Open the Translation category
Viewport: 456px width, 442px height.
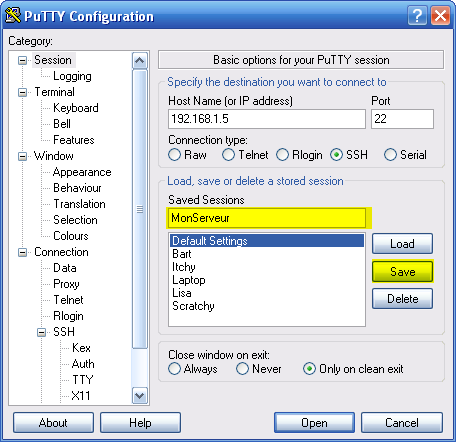click(x=79, y=204)
